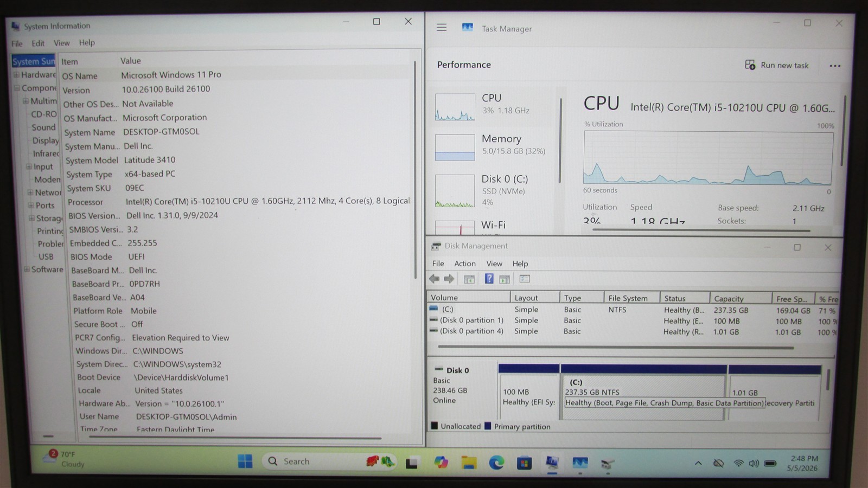Click Status column header in Disk Management

point(685,298)
